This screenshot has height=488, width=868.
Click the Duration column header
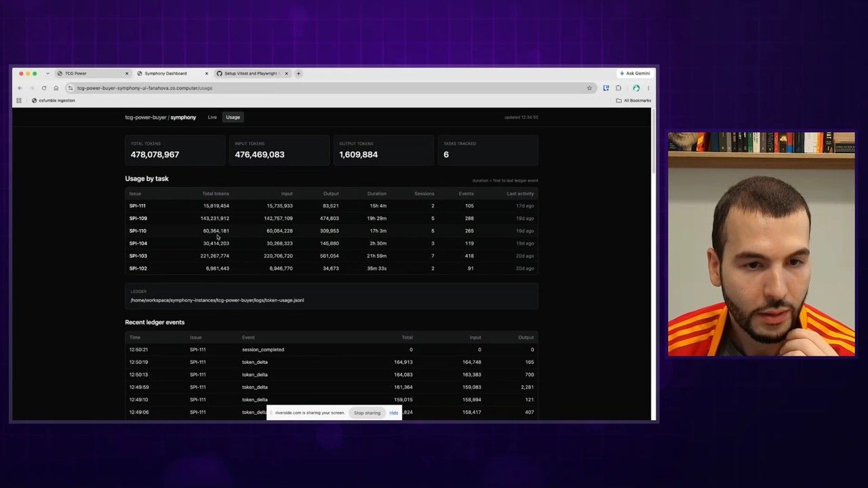(377, 194)
